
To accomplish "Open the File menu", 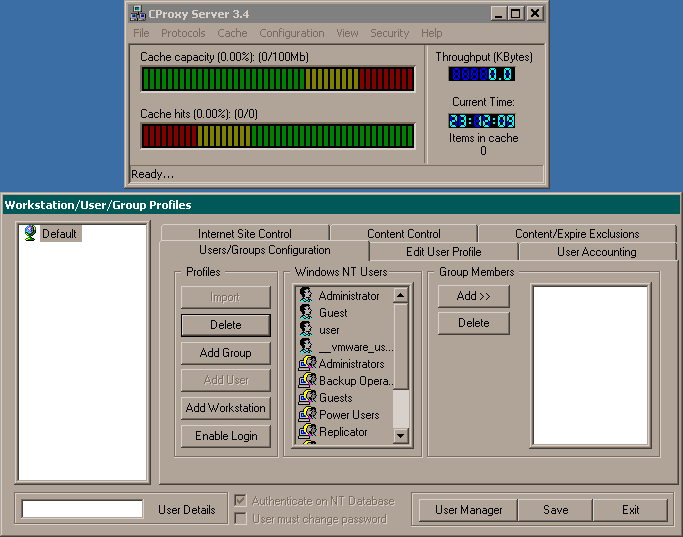I will tap(141, 33).
